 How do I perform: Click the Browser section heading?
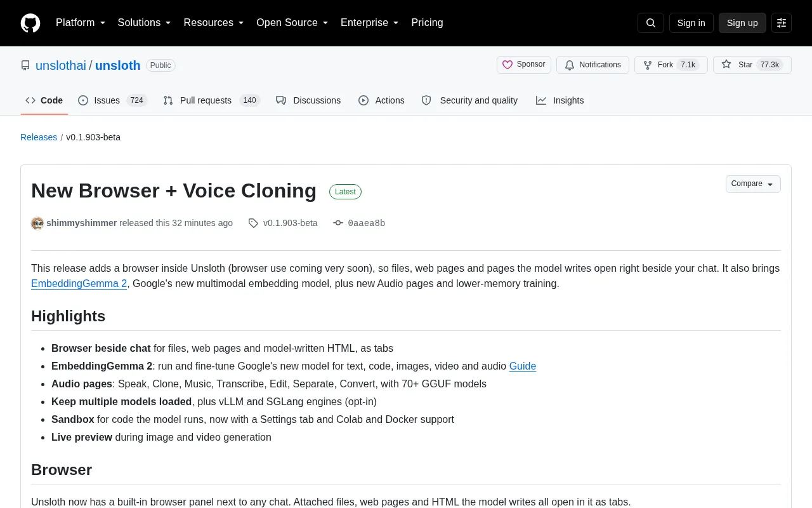tap(62, 470)
